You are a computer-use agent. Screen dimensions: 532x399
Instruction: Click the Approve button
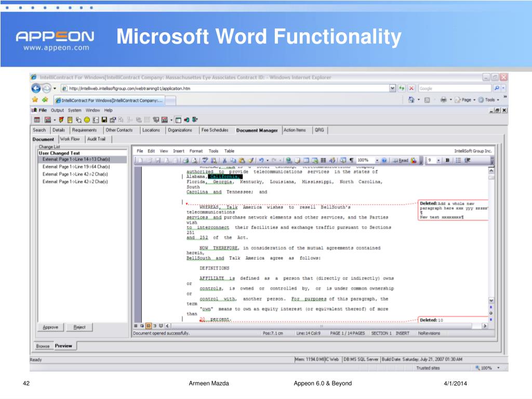click(x=50, y=327)
